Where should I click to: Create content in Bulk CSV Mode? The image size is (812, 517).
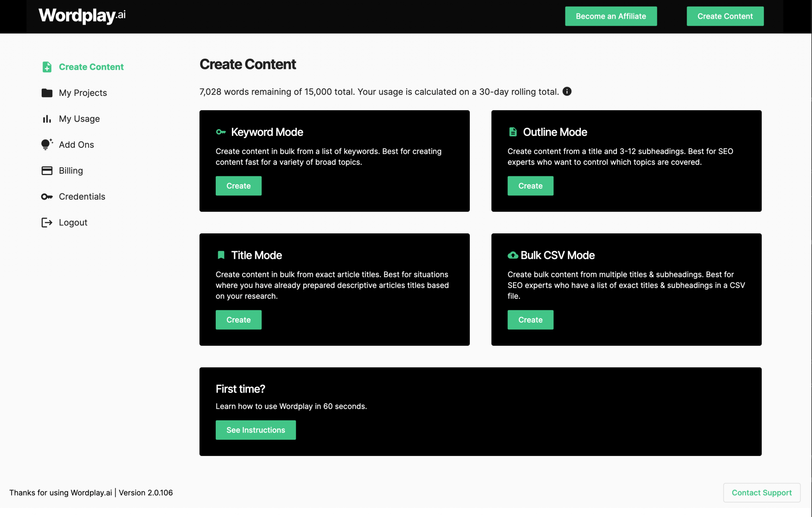[530, 320]
